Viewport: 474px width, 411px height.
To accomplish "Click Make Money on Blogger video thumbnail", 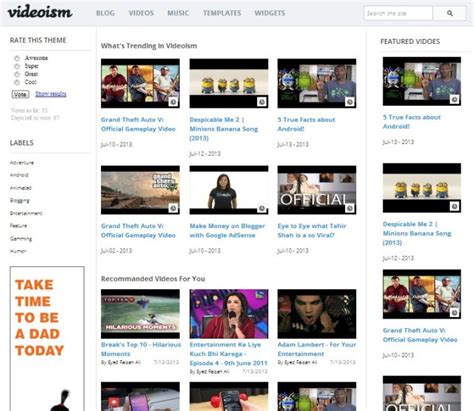I will click(229, 190).
